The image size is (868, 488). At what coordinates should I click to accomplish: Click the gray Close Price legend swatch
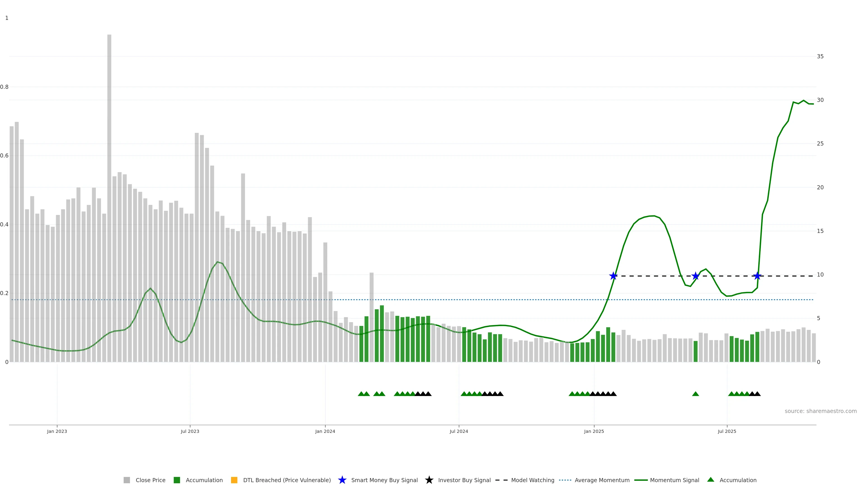(x=127, y=480)
